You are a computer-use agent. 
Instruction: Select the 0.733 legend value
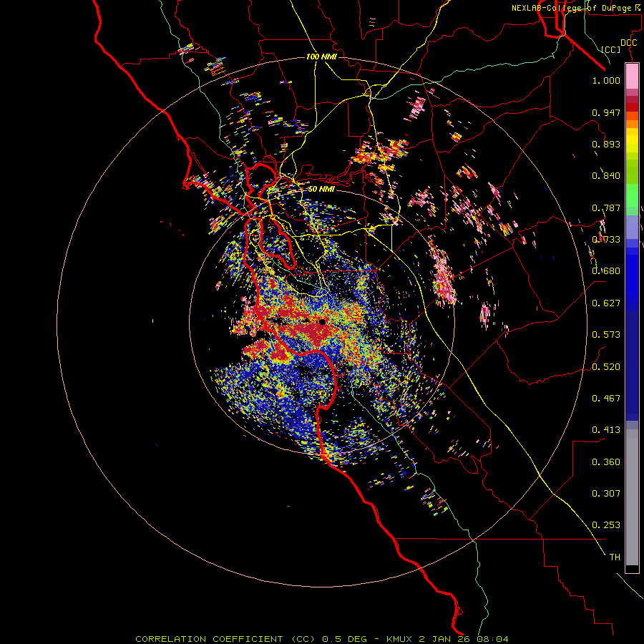[x=606, y=240]
